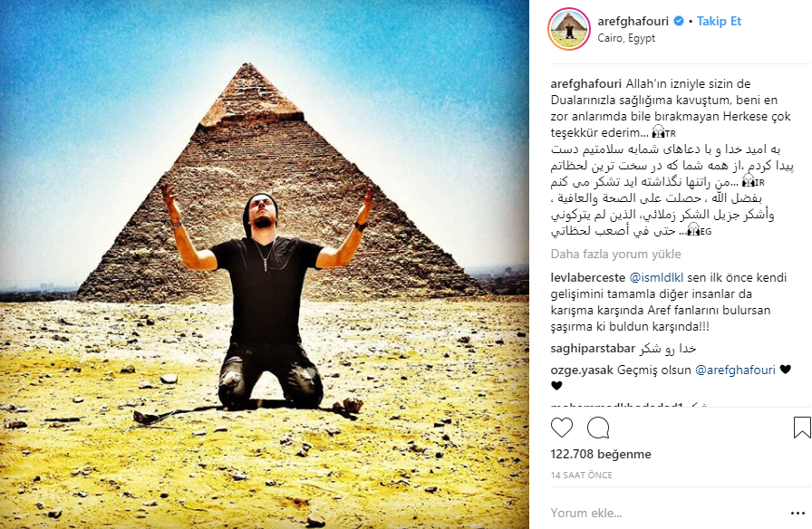Like the post with the heart icon
The image size is (812, 529).
click(x=561, y=428)
